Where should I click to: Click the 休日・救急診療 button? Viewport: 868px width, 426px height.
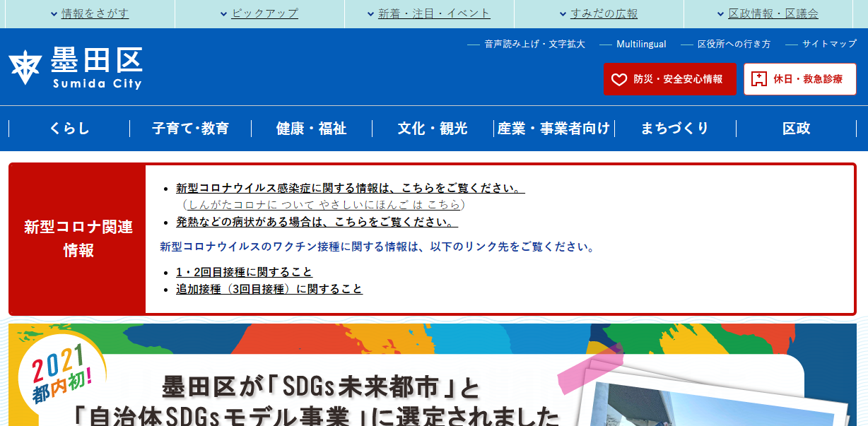point(800,79)
